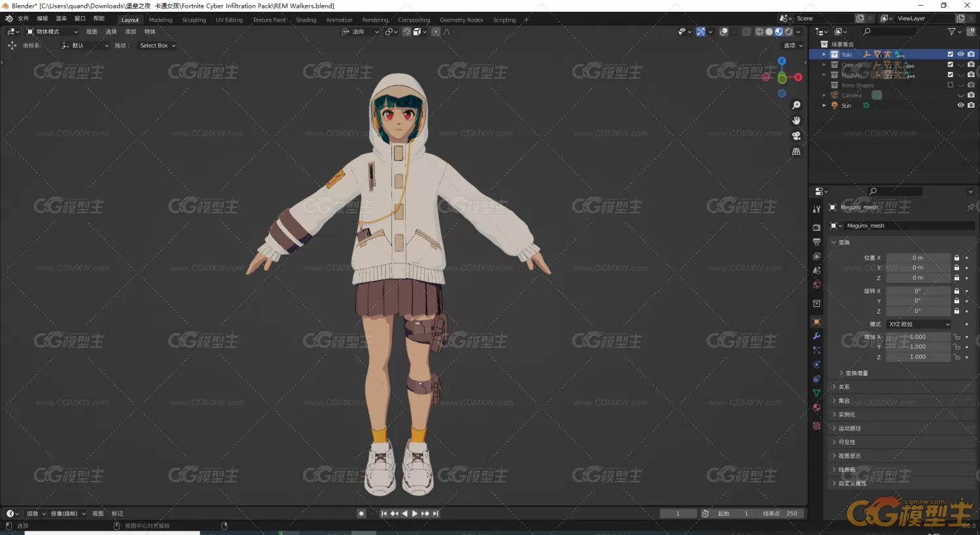Open the outliner filter dropdown

(x=955, y=31)
